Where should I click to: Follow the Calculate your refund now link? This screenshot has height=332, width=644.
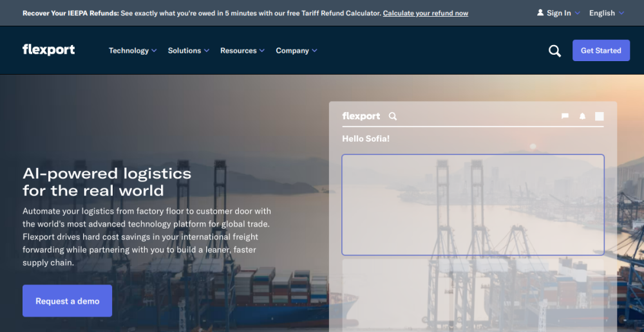tap(426, 13)
